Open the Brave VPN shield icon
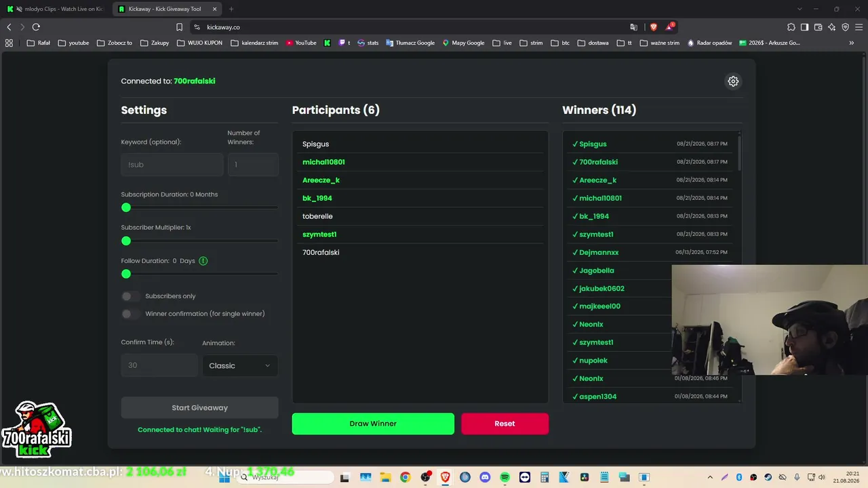Screen dimensions: 868x488 click(845, 27)
